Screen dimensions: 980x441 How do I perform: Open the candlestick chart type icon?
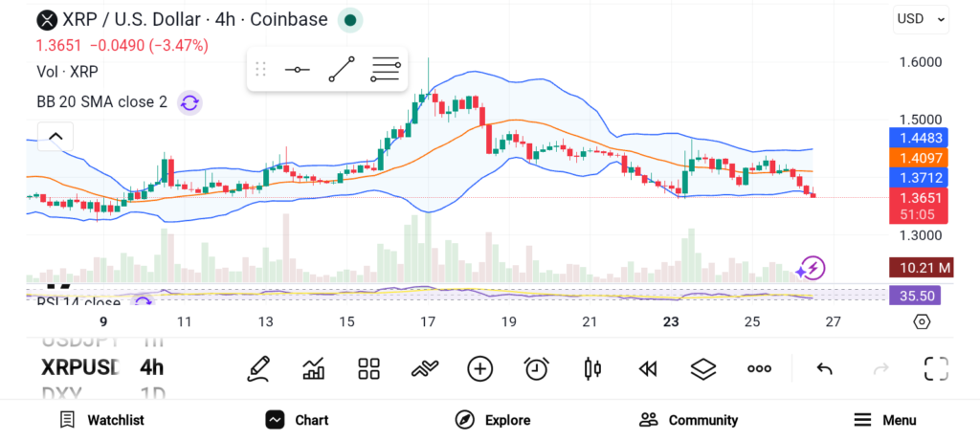(592, 368)
